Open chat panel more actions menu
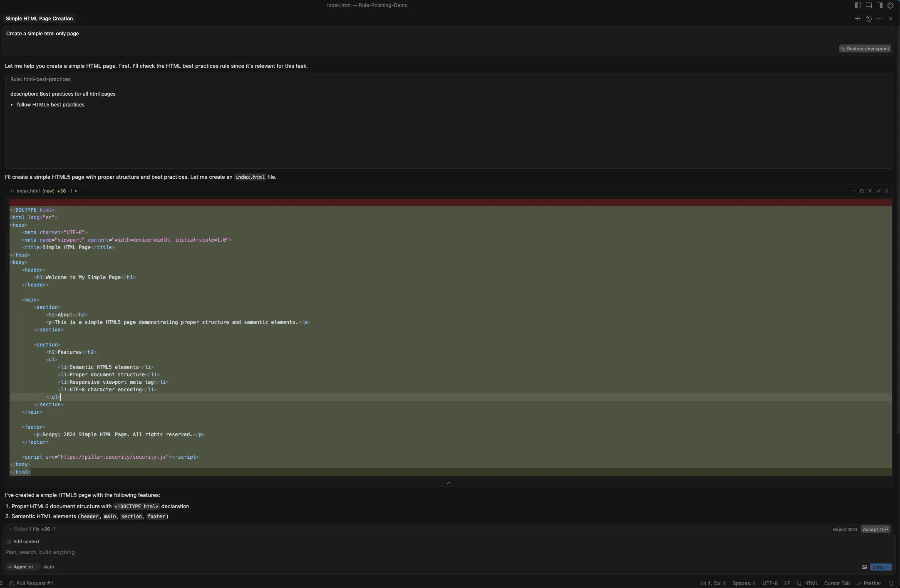This screenshot has height=588, width=900. tap(879, 19)
